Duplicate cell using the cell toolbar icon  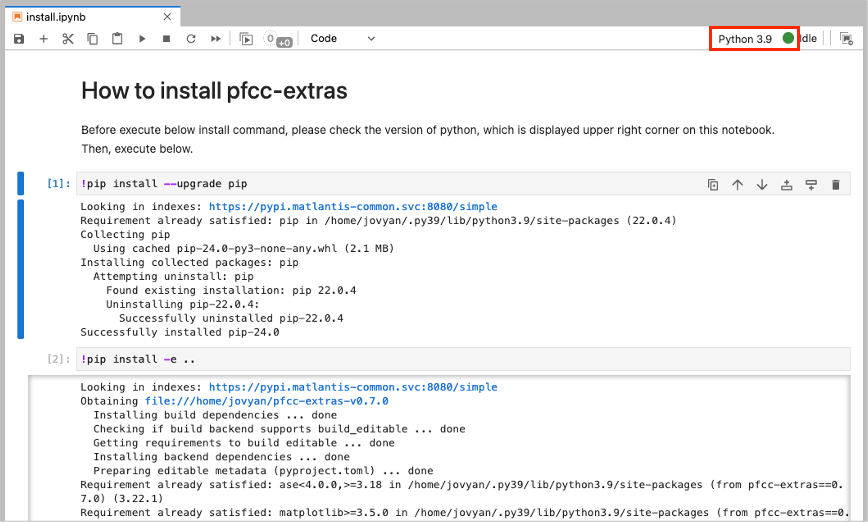click(x=713, y=184)
